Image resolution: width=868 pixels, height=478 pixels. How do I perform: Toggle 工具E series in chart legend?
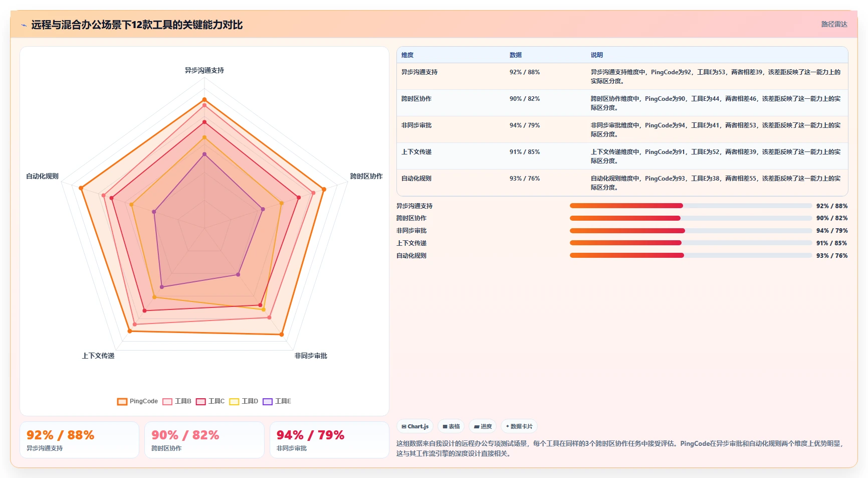(277, 401)
